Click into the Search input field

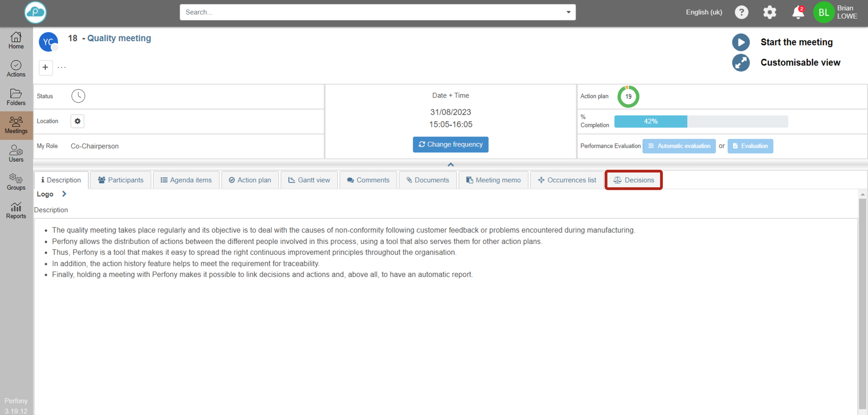click(371, 12)
